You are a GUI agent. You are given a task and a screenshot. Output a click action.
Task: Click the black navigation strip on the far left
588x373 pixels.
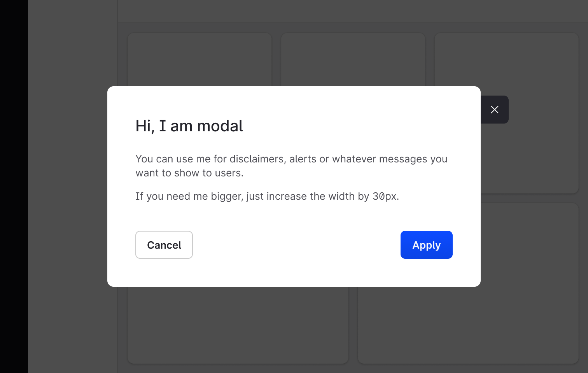click(14, 186)
